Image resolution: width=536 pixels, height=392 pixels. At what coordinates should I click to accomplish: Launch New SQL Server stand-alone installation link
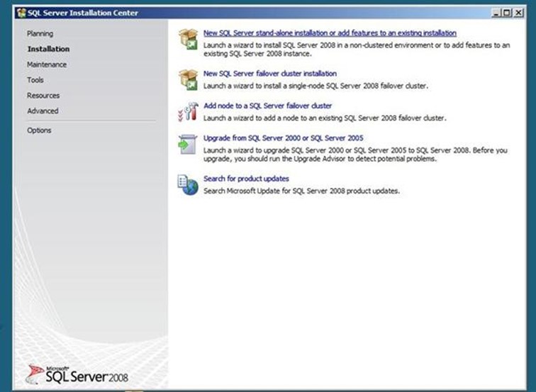pyautogui.click(x=330, y=33)
